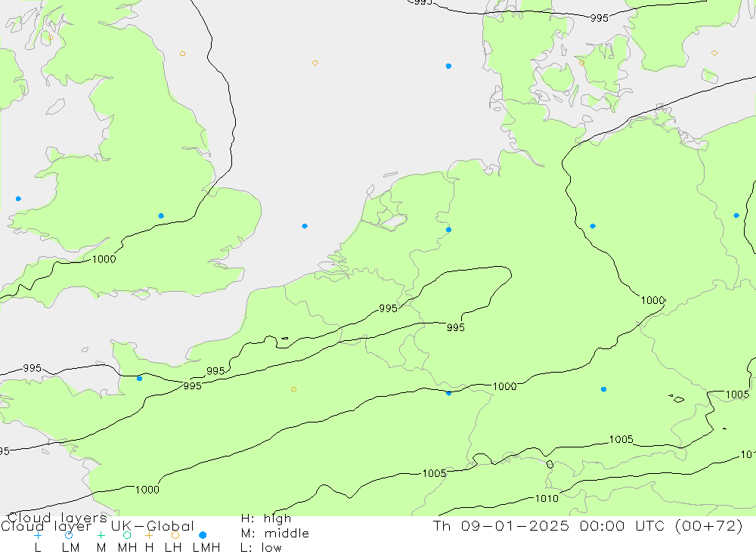Select the blue cloud marker over southern England

(161, 216)
